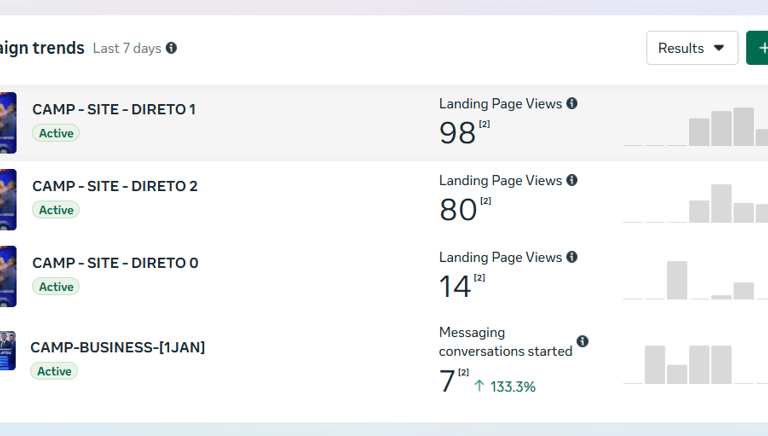Click the green plus button

[x=759, y=48]
